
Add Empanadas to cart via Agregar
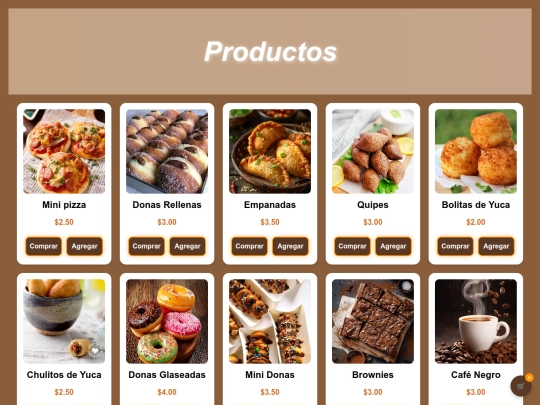290,246
